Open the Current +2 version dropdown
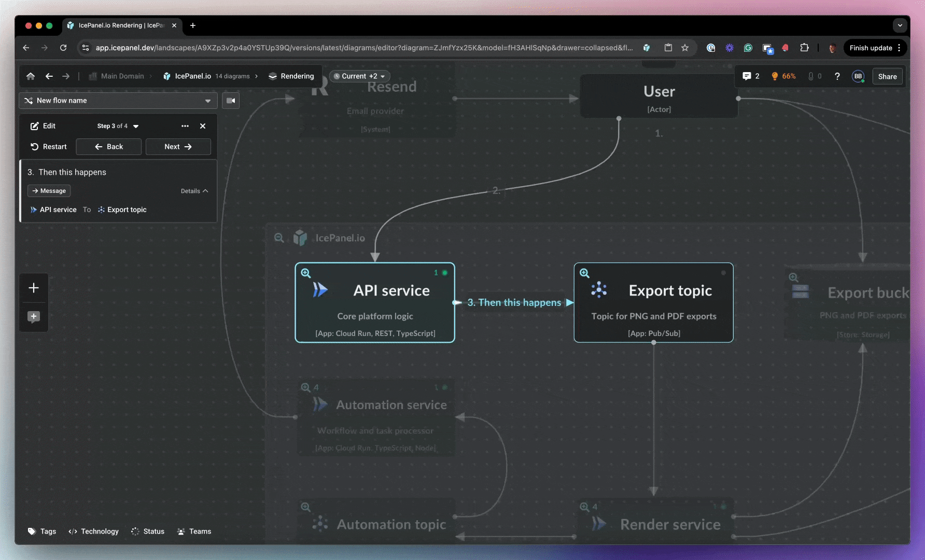This screenshot has height=560, width=925. pos(359,76)
